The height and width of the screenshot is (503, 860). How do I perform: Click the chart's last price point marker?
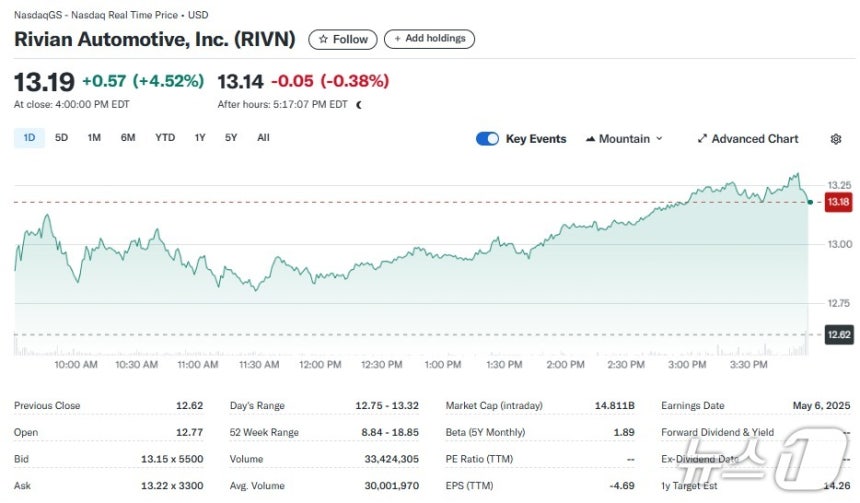(x=810, y=202)
